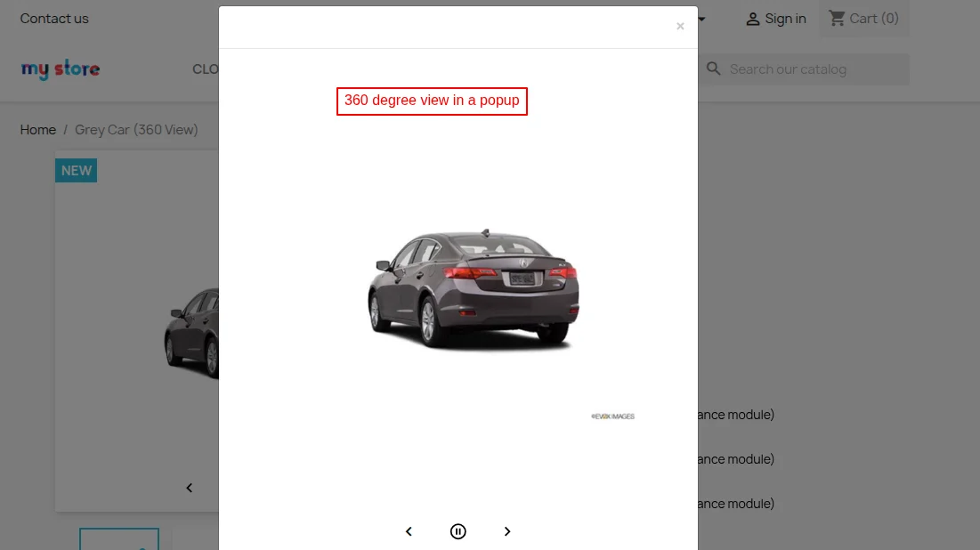Click the gallery's left arrow on the product image

(x=190, y=488)
